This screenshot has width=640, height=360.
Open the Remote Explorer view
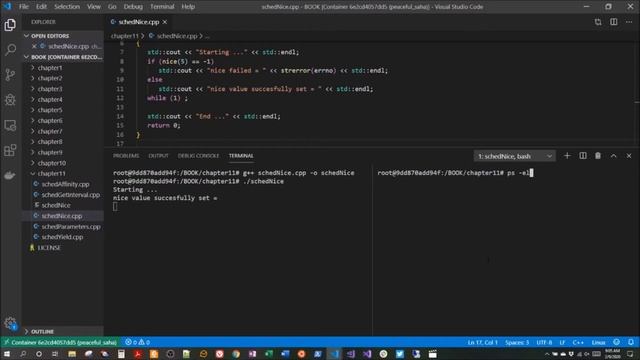(x=10, y=125)
